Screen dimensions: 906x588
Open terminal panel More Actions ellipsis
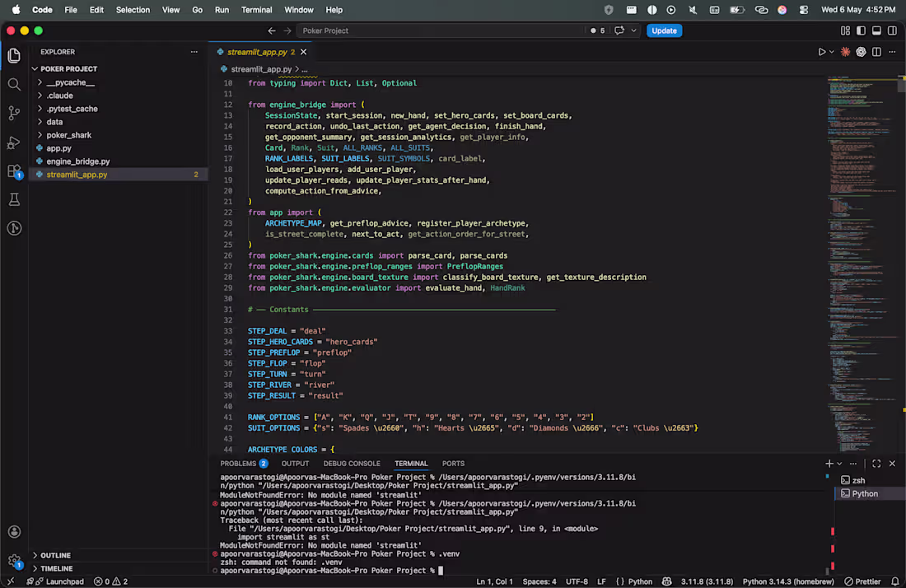[853, 464]
